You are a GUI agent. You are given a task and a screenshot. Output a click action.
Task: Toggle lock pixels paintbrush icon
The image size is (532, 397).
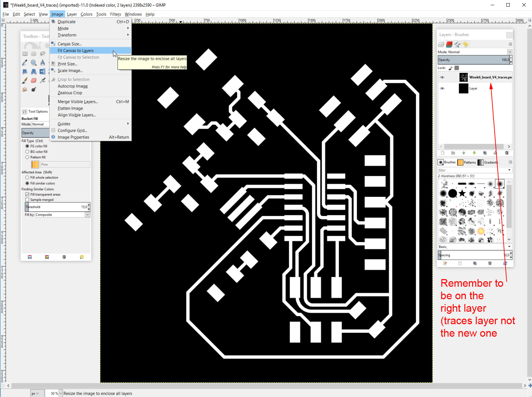click(451, 68)
